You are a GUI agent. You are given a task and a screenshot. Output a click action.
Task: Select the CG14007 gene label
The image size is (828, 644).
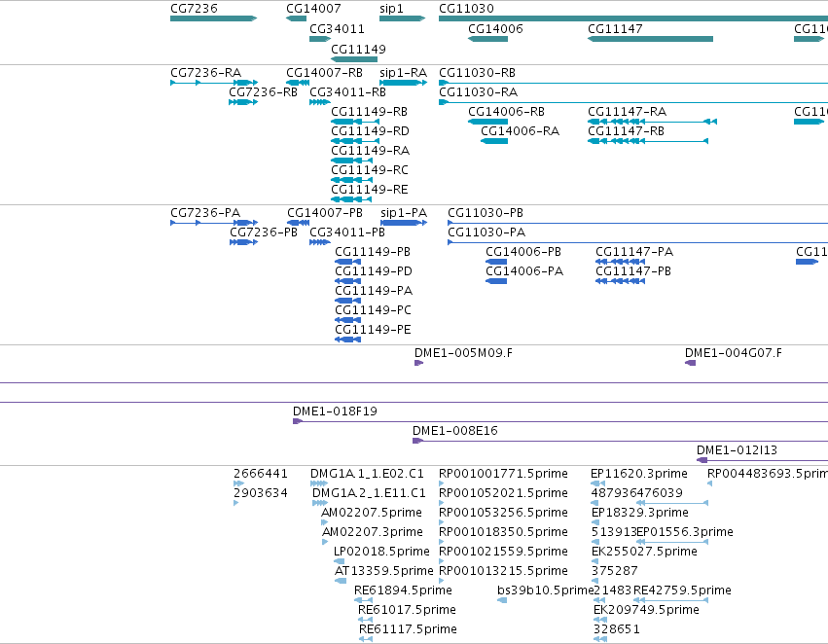pyautogui.click(x=313, y=9)
